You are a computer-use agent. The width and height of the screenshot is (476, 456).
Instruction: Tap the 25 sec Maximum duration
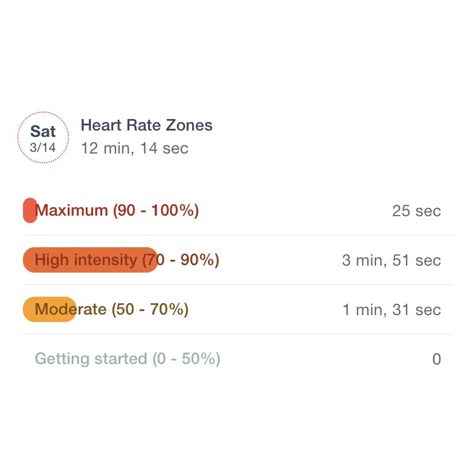[416, 211]
